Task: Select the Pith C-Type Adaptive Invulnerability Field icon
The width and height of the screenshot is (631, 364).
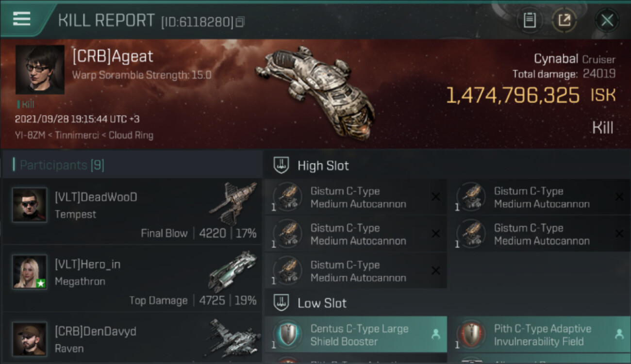Action: click(471, 334)
